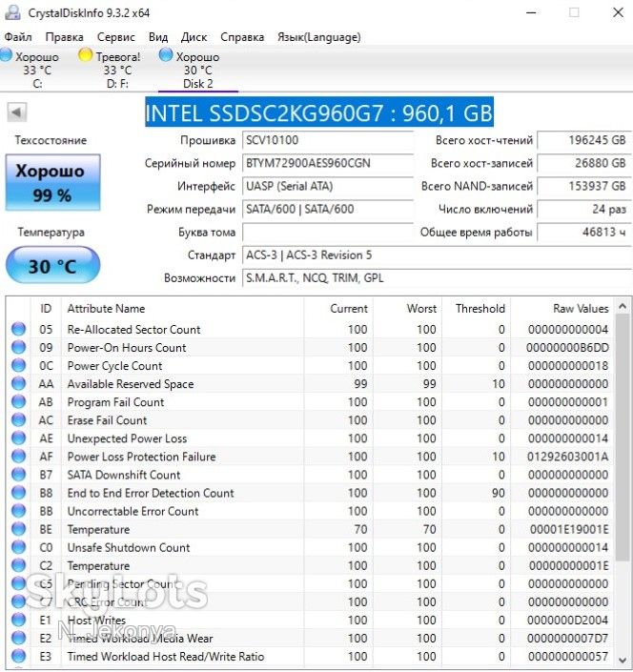
Task: Open the Вид menu
Action: click(x=158, y=37)
